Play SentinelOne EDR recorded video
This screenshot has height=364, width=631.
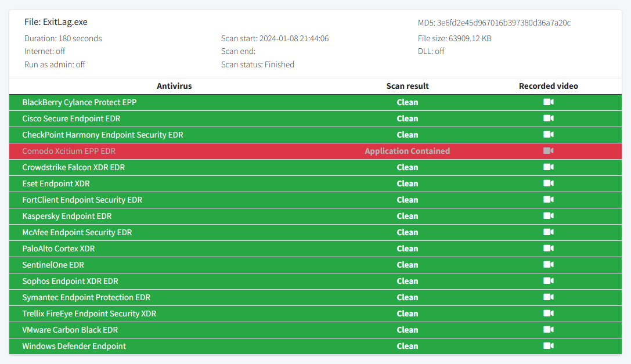[549, 265]
